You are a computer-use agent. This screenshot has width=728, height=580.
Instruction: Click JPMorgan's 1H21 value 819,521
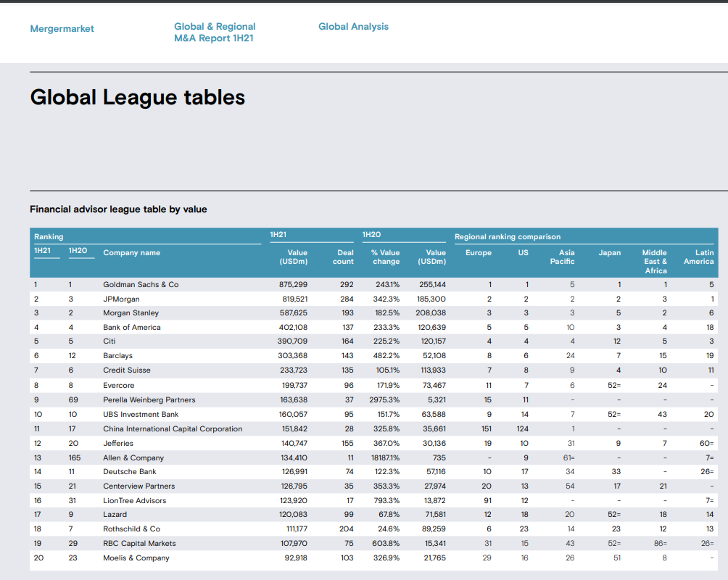[294, 299]
